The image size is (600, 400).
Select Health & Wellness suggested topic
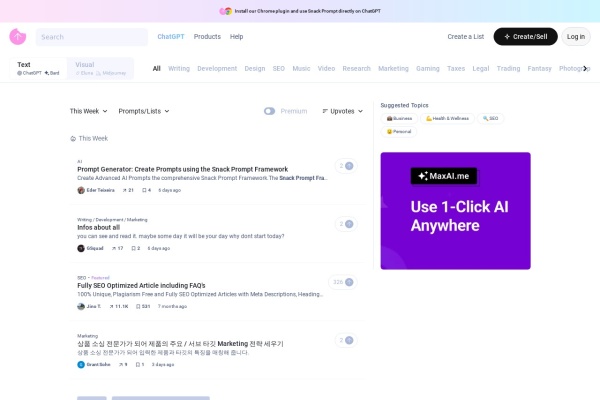pos(447,119)
